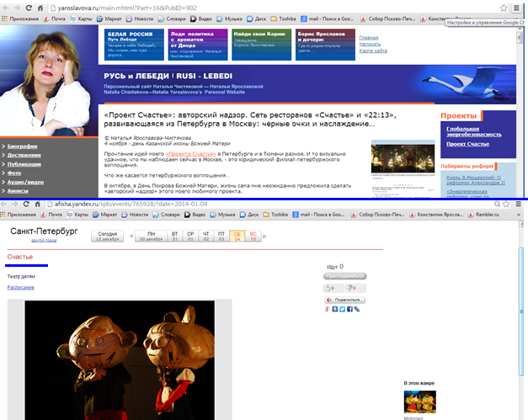The width and height of the screenshot is (528, 420).
Task: Open the Собор Псково-Печ... bookmark in the top window
Action: 387,19
